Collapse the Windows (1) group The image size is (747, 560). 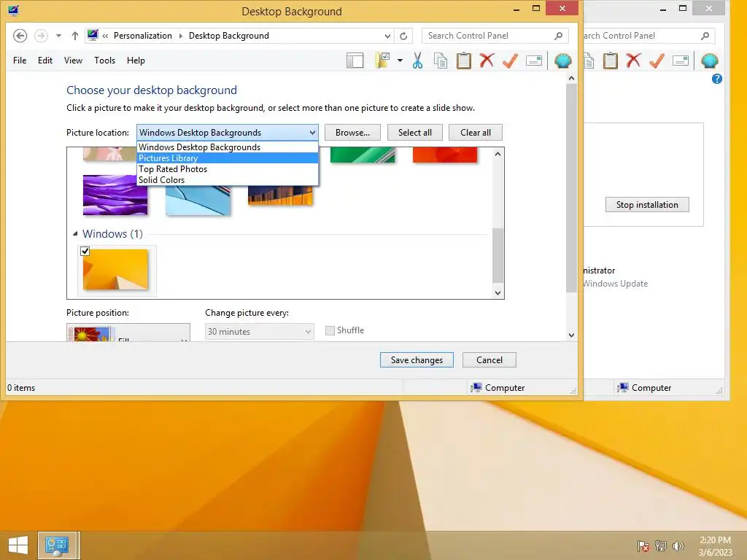point(75,234)
